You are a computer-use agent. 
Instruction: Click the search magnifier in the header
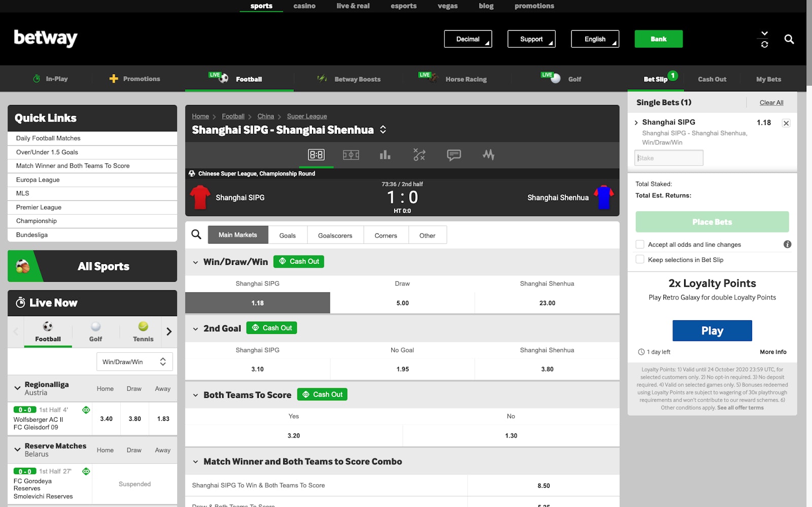pos(789,39)
